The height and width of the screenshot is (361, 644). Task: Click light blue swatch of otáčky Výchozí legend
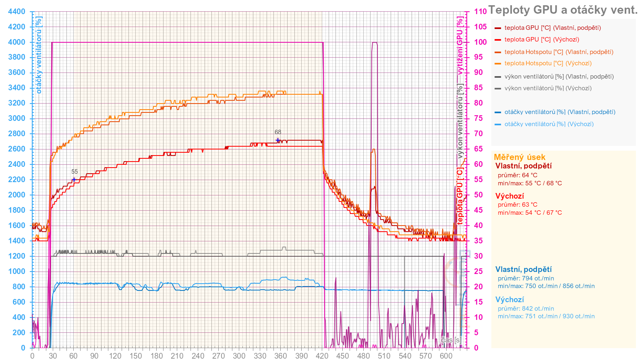coord(498,124)
